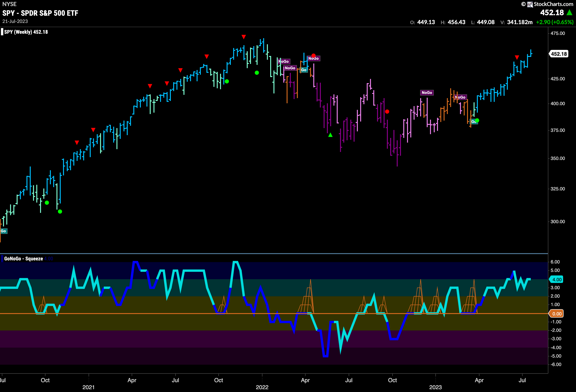Click the Low value 449.08

[x=486, y=22]
